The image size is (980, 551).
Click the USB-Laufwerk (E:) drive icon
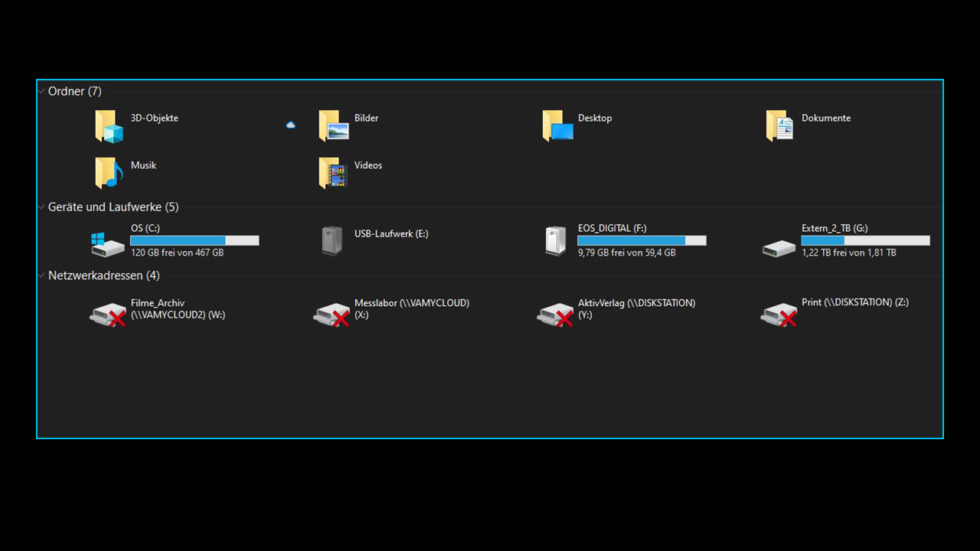pos(332,241)
